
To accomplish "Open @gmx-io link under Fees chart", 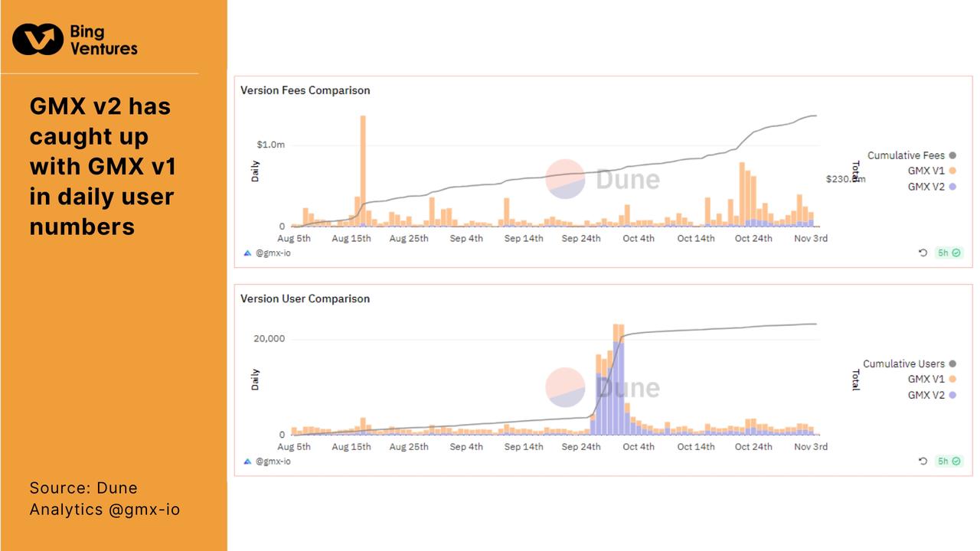I will [273, 253].
